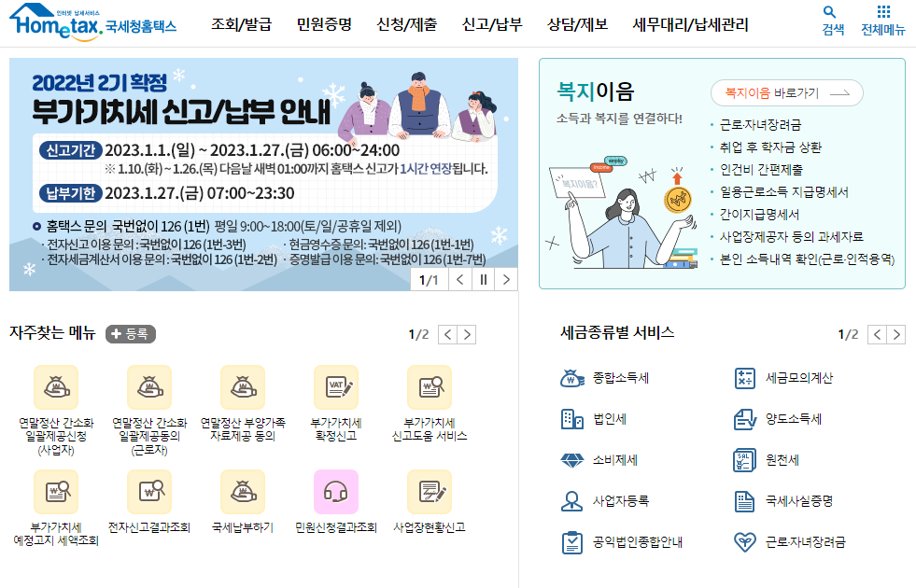916x588 pixels.
Task: Open 부가가치세 확정신고 shortcut icon
Action: point(337,386)
